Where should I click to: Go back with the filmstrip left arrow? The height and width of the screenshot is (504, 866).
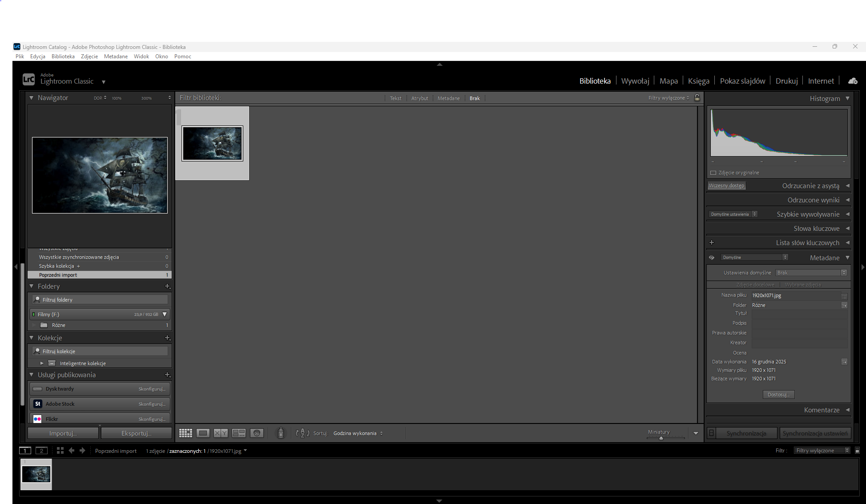click(x=72, y=451)
